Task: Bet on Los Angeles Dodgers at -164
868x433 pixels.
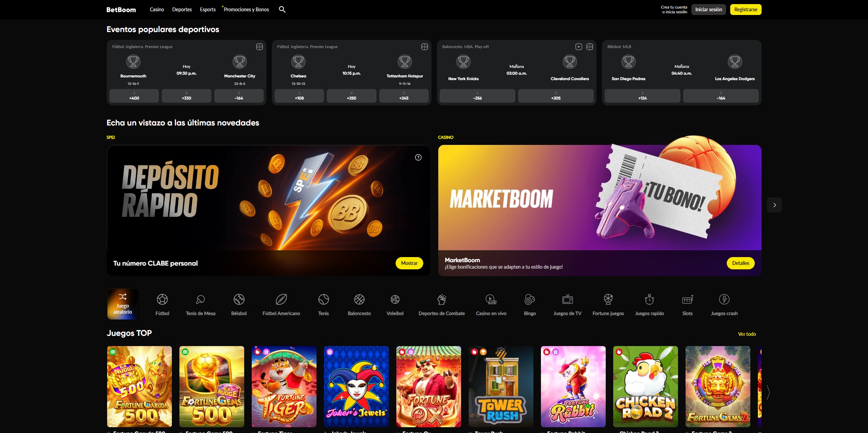Action: click(x=721, y=96)
